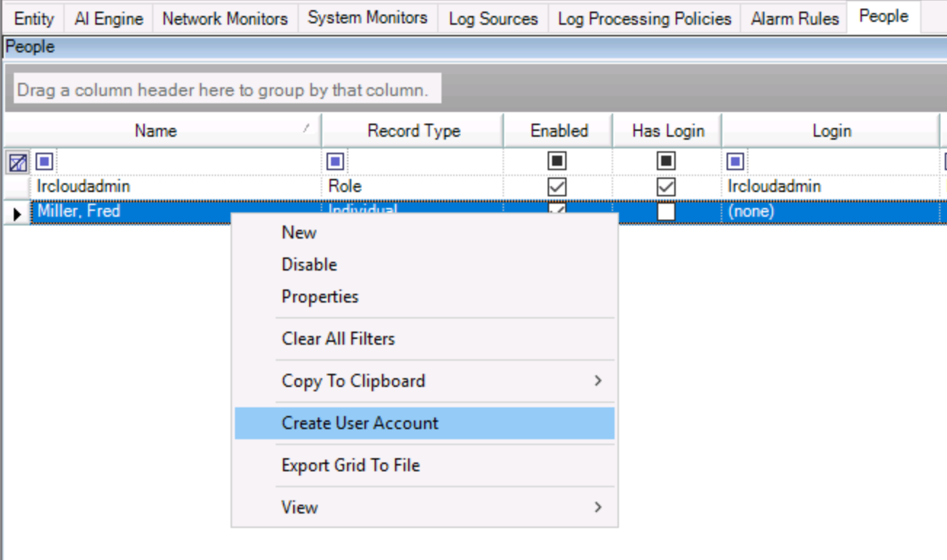This screenshot has height=560, width=947.
Task: Open Record Type filter condition icon
Action: tap(335, 161)
